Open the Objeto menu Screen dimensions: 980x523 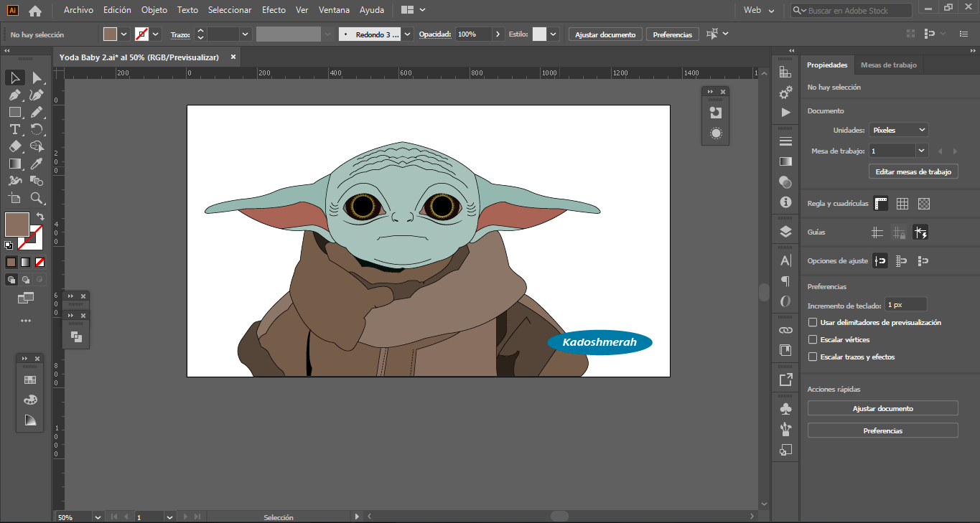pyautogui.click(x=154, y=10)
